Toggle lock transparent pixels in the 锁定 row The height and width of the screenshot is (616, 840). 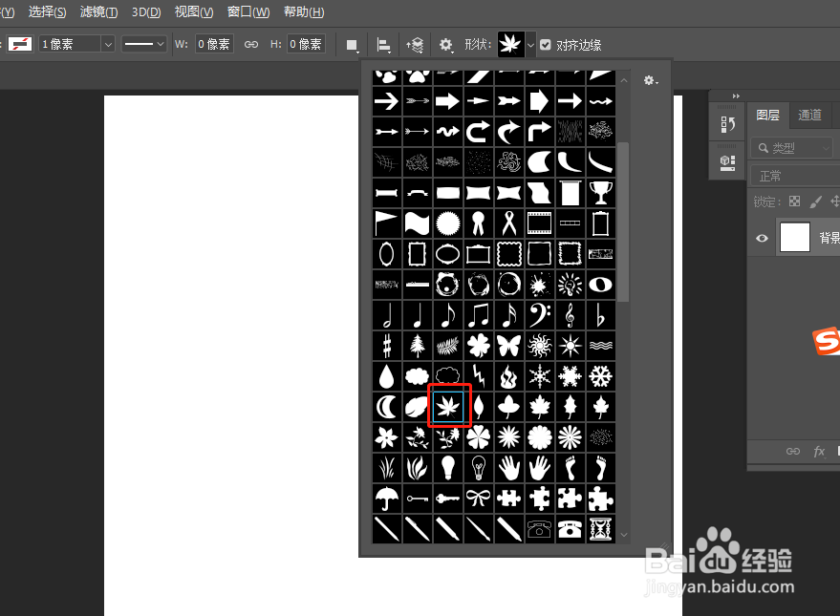click(x=795, y=202)
